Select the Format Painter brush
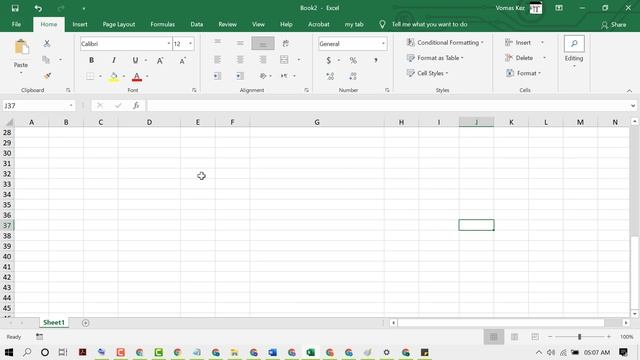This screenshot has height=360, width=640. click(47, 76)
